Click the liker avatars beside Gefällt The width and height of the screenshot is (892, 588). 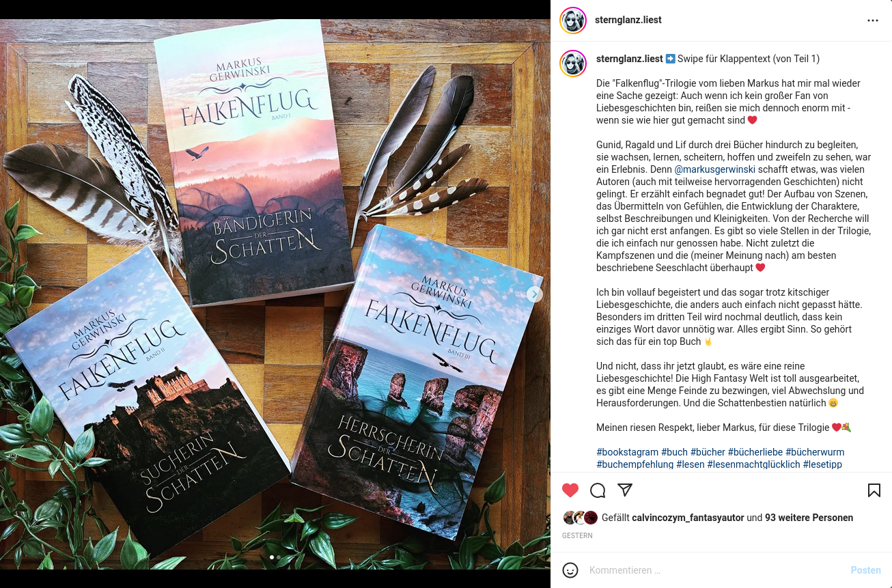pos(580,518)
